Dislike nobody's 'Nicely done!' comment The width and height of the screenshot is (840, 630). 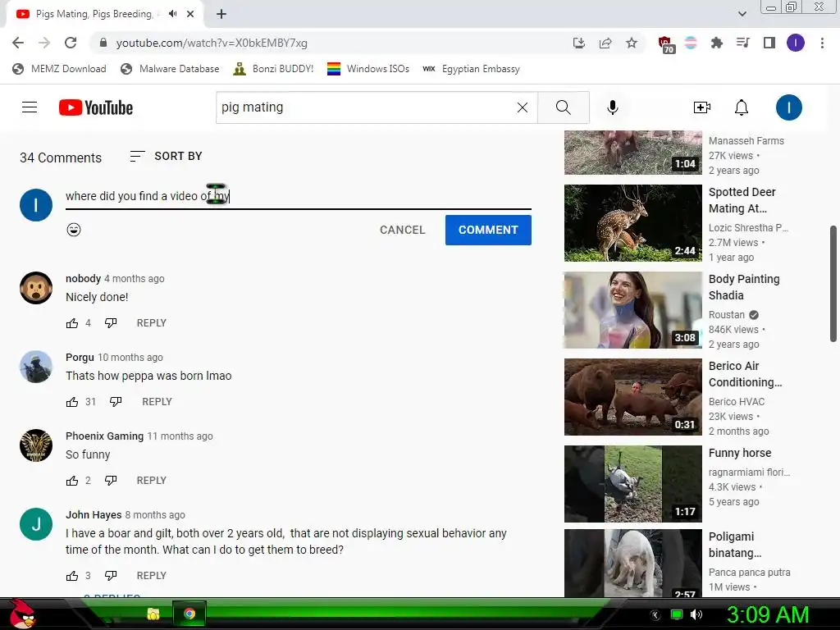pos(111,323)
